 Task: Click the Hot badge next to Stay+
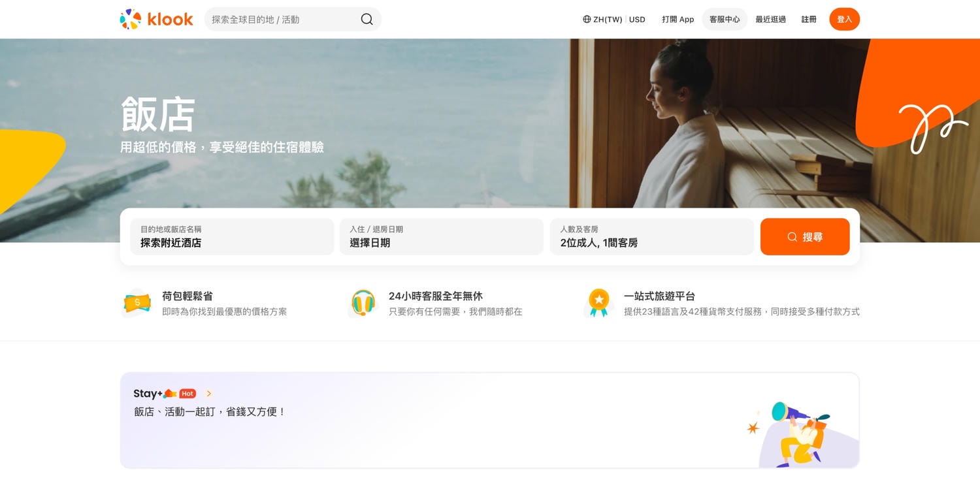188,394
